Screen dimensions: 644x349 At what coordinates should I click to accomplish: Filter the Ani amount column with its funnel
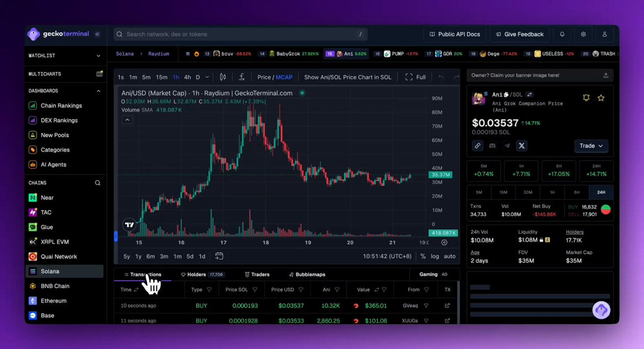click(337, 290)
